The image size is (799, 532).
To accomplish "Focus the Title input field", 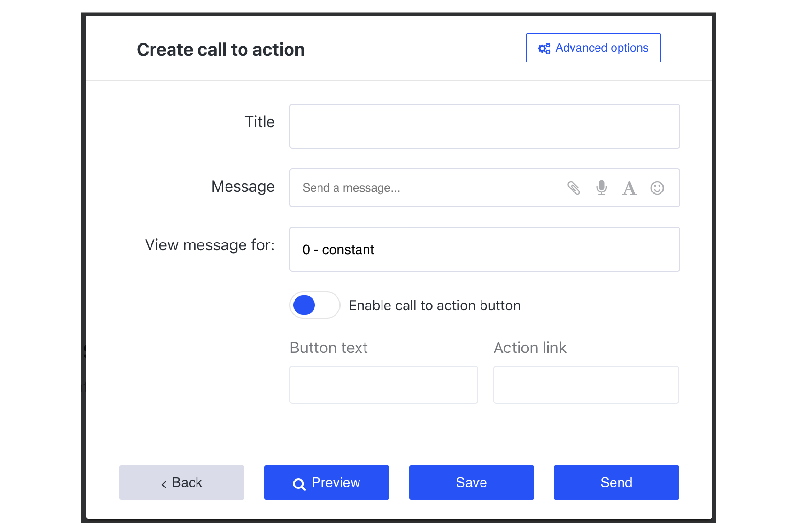I will click(484, 126).
